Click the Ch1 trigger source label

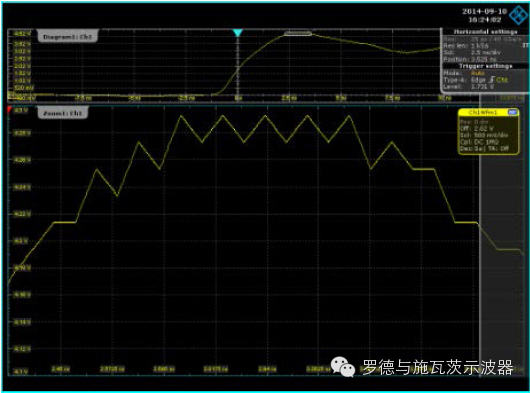502,80
